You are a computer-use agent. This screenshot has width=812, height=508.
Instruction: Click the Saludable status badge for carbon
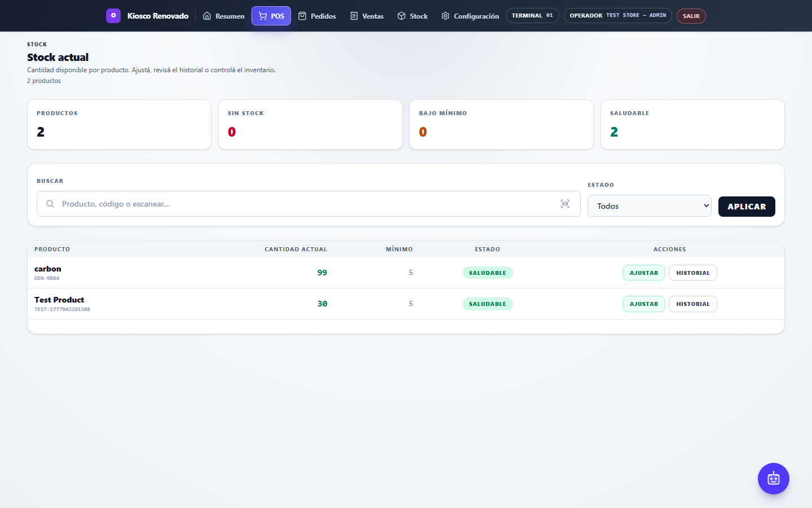488,273
